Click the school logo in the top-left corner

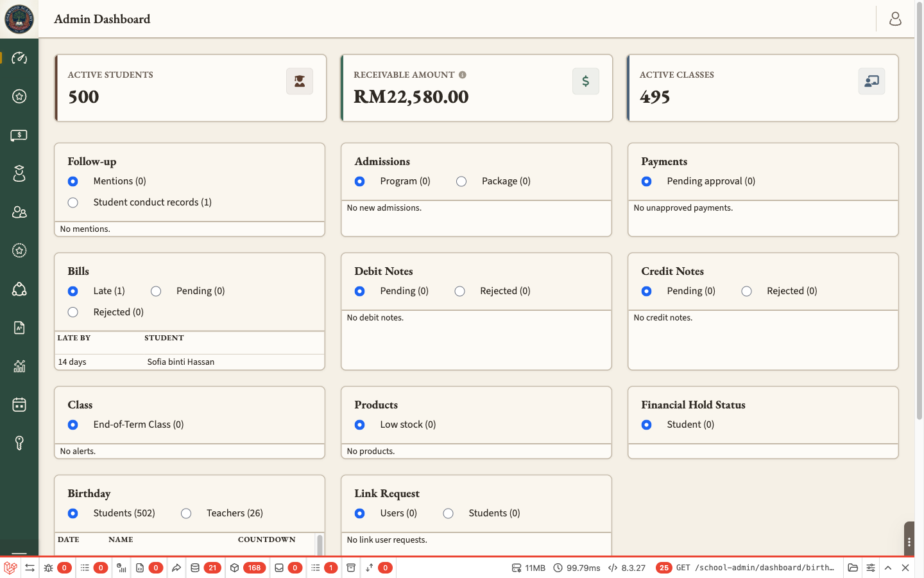[x=19, y=19]
